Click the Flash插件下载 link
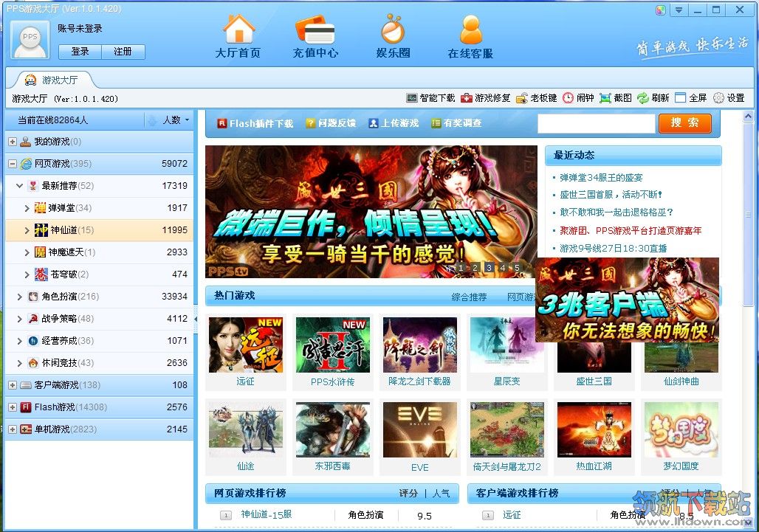Screen dimensions: 759x532 (x=255, y=123)
